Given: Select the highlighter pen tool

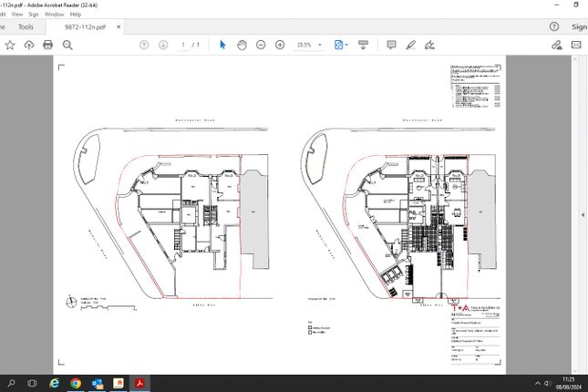Looking at the screenshot, I should (410, 45).
